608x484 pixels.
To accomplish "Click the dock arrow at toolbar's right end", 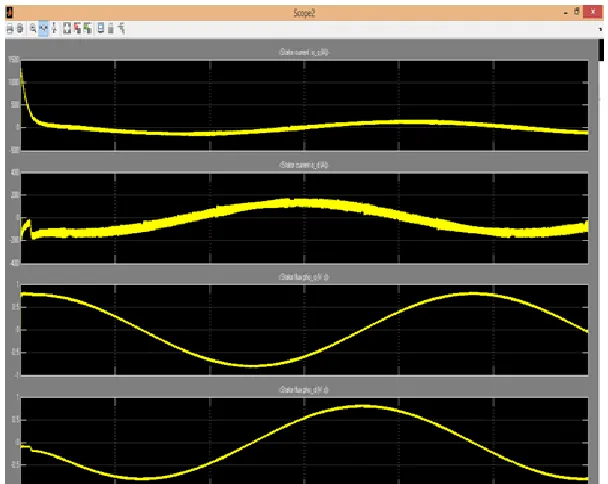I will pos(600,29).
